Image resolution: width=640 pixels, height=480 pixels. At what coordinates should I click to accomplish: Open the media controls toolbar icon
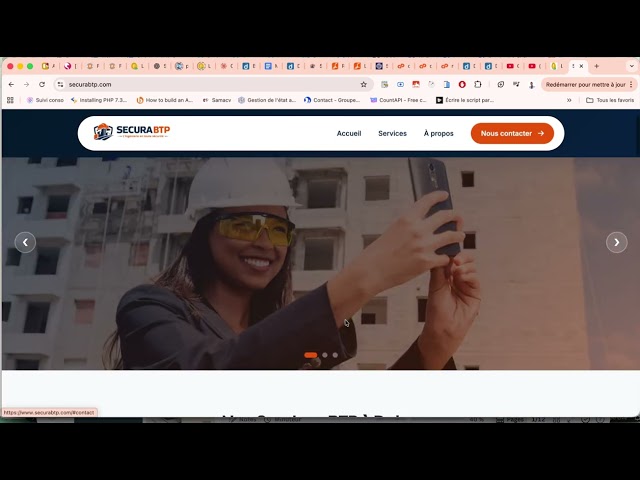(x=516, y=84)
